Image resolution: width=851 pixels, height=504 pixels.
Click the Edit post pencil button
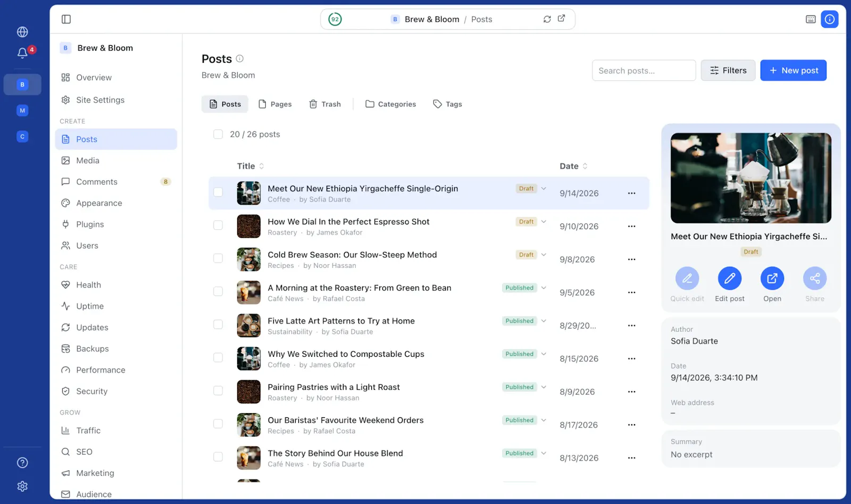(x=730, y=278)
